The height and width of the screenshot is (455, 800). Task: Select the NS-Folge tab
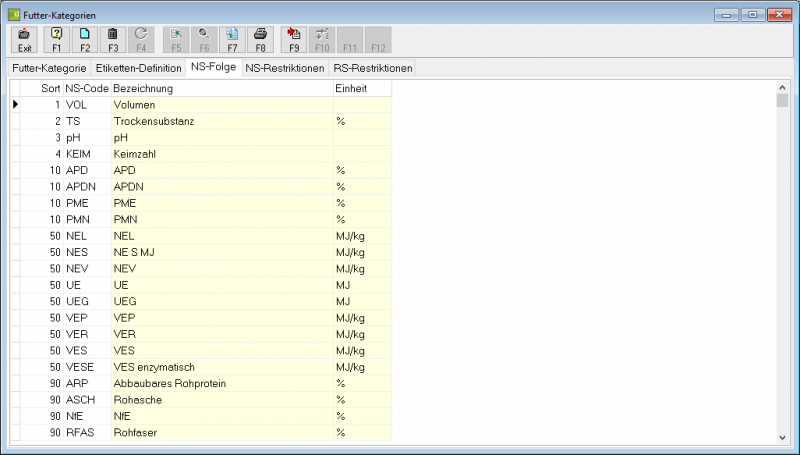tap(213, 67)
